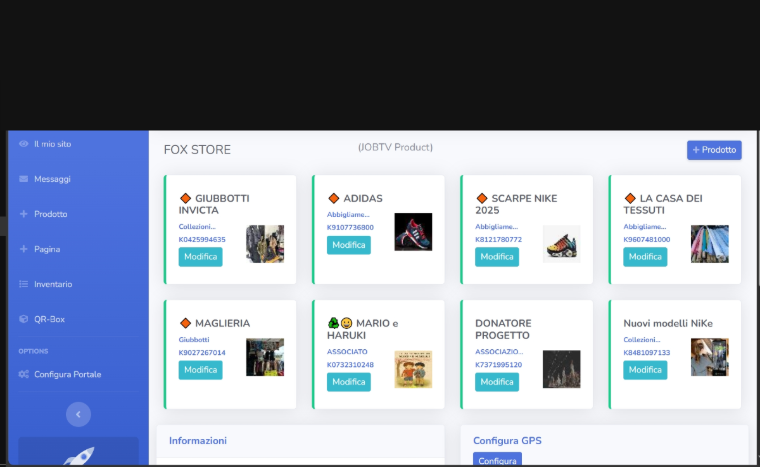Click code K8121780772 on SCARPE NIKE card
Screen dimensions: 760x467
[x=498, y=240]
